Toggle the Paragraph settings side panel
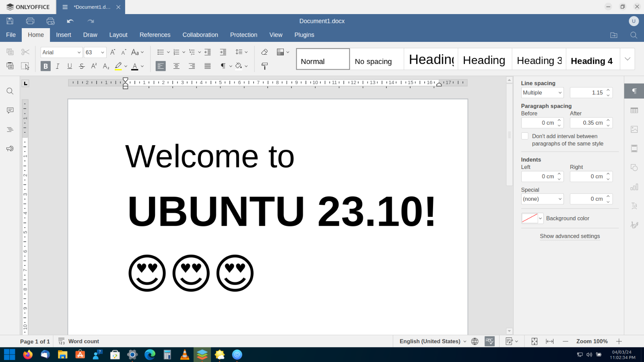644x362 pixels. click(634, 91)
